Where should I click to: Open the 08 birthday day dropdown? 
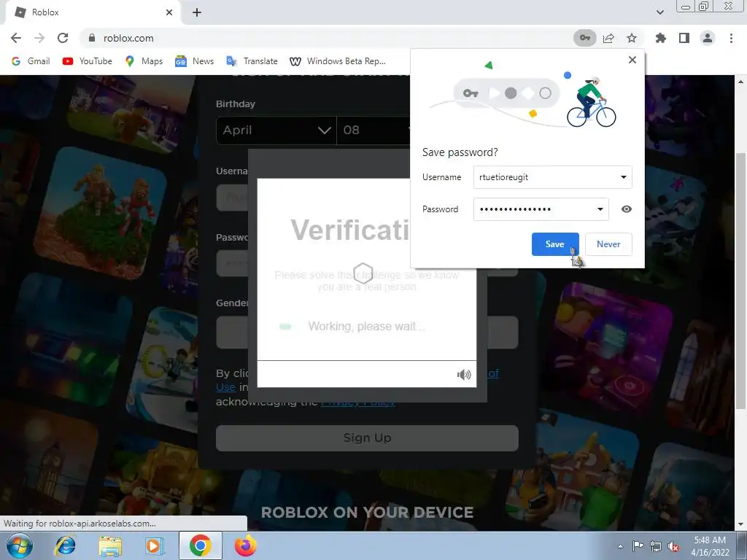373,131
